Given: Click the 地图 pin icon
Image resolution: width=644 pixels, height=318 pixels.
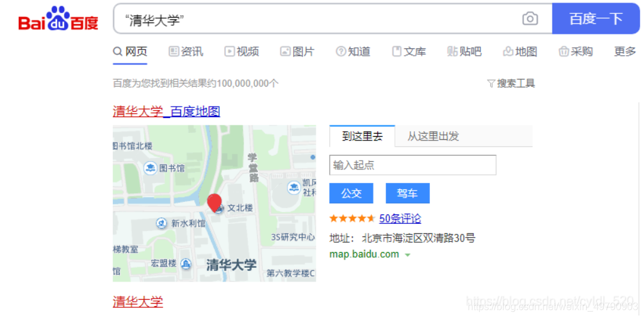Looking at the screenshot, I should click(508, 51).
